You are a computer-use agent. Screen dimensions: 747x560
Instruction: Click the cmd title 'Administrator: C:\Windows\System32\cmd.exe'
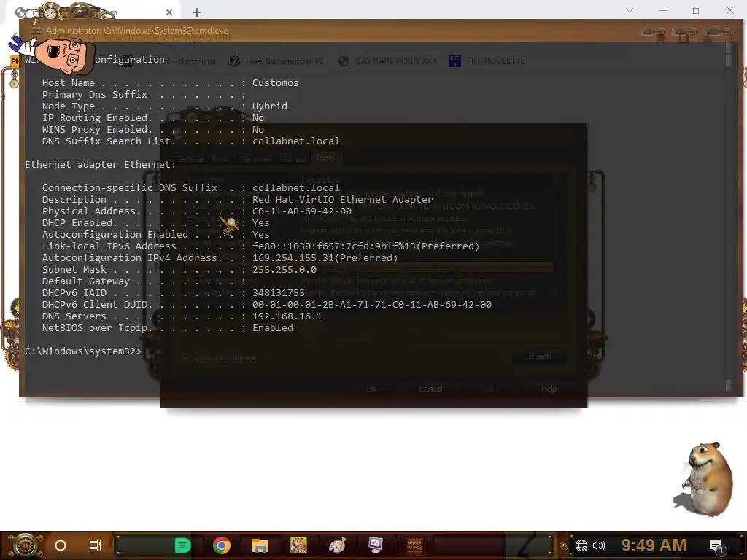pos(136,31)
